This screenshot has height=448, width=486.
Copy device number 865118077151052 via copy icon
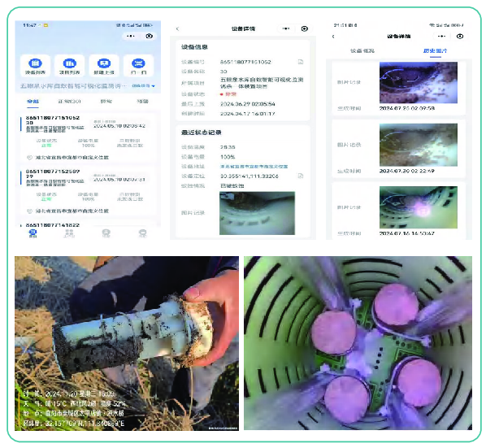coord(301,62)
